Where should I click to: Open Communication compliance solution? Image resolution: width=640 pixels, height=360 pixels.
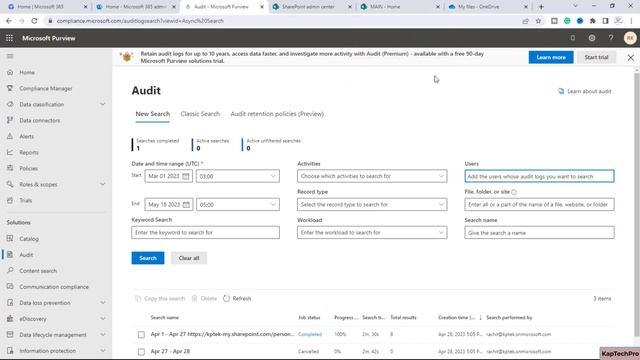54,287
